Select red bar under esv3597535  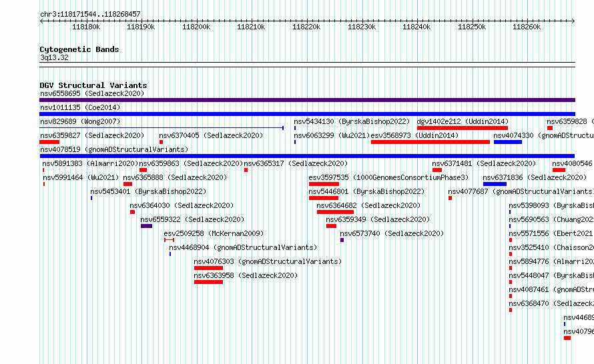coord(324,184)
